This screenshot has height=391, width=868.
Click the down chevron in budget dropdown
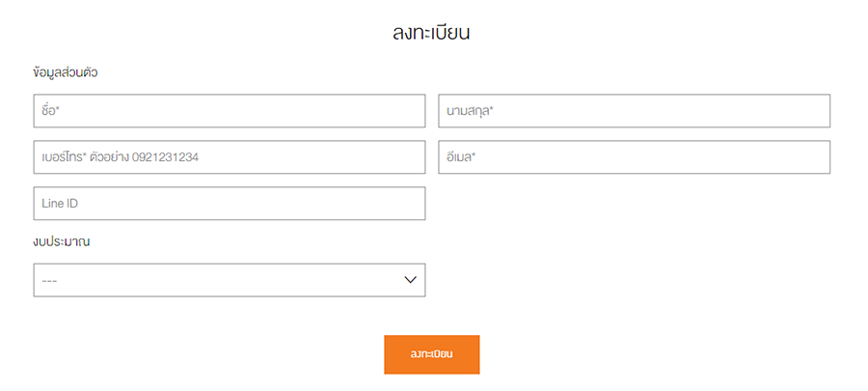[410, 280]
